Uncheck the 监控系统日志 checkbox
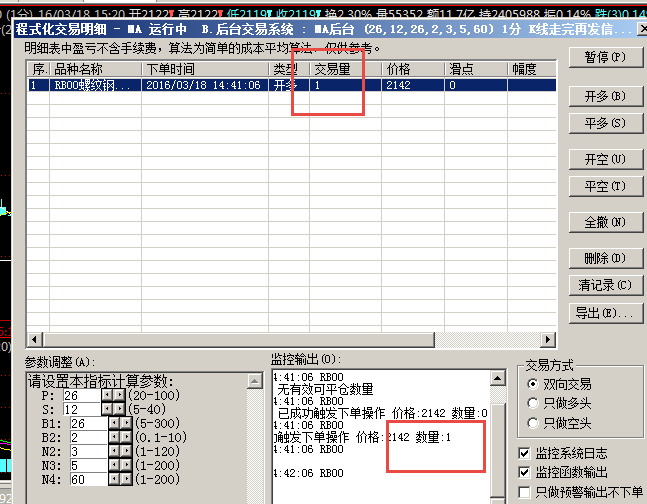Viewport: 647px width, 504px height. coord(526,454)
